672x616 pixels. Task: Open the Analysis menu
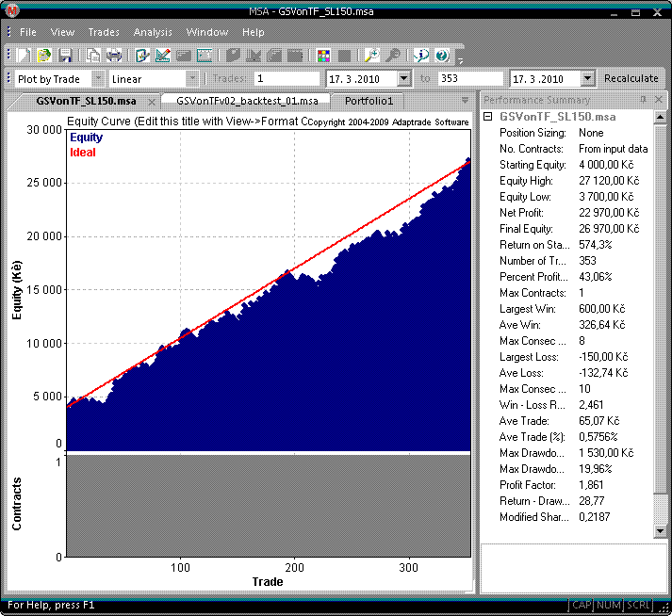(x=153, y=32)
